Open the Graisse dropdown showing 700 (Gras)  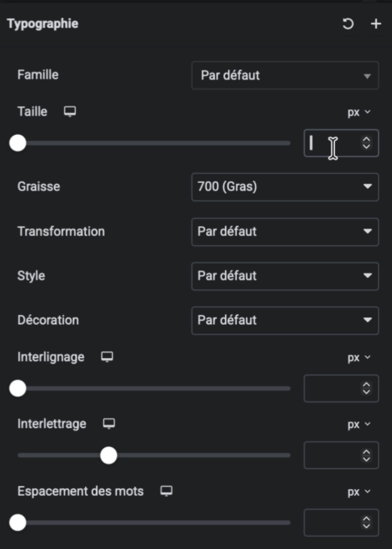285,186
